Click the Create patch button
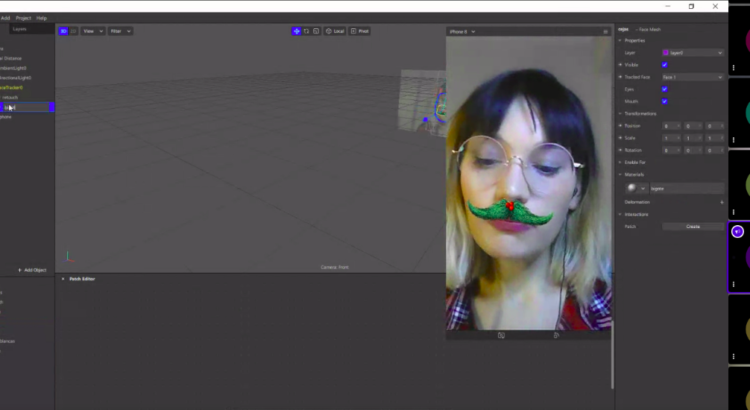750x410 pixels. 693,226
